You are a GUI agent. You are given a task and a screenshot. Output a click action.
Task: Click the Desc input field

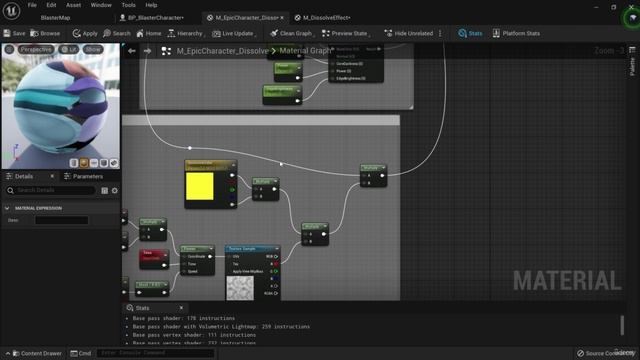[61, 220]
